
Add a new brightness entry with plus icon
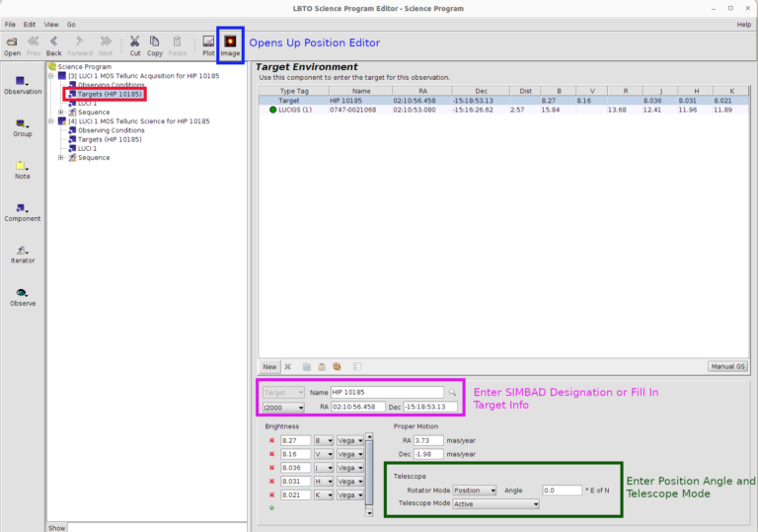point(269,508)
